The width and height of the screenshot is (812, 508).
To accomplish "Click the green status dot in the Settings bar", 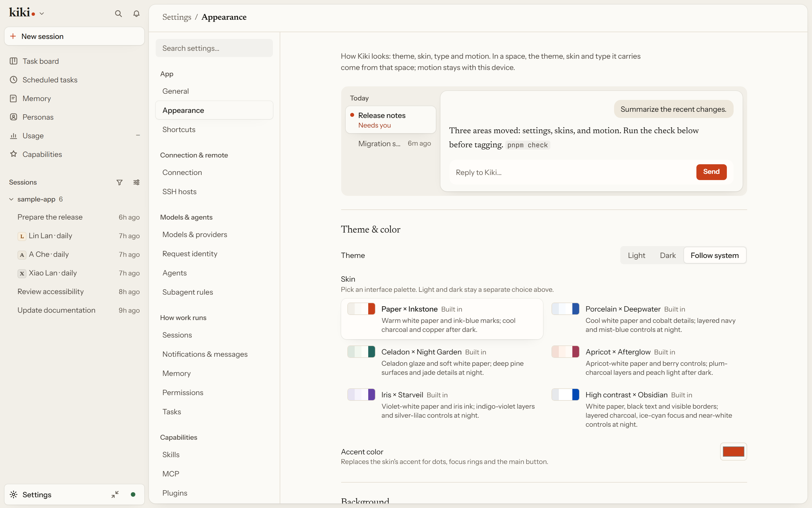I will pos(133,494).
